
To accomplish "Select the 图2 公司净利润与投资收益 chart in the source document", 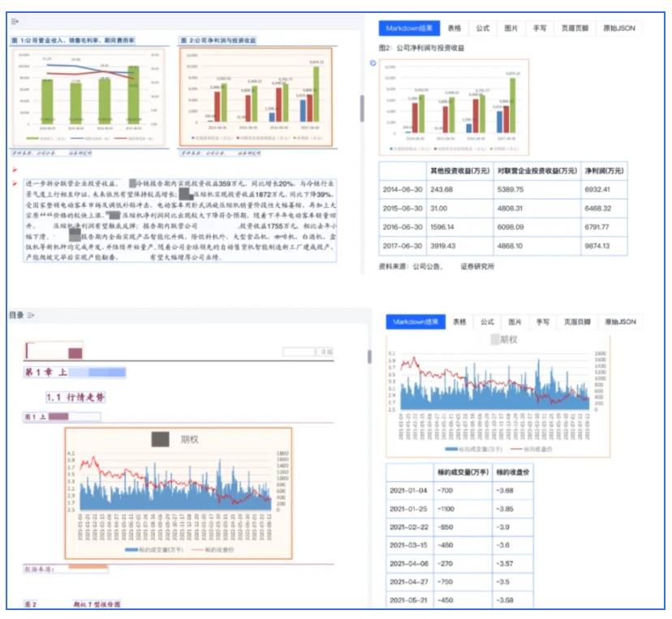I will (256, 97).
